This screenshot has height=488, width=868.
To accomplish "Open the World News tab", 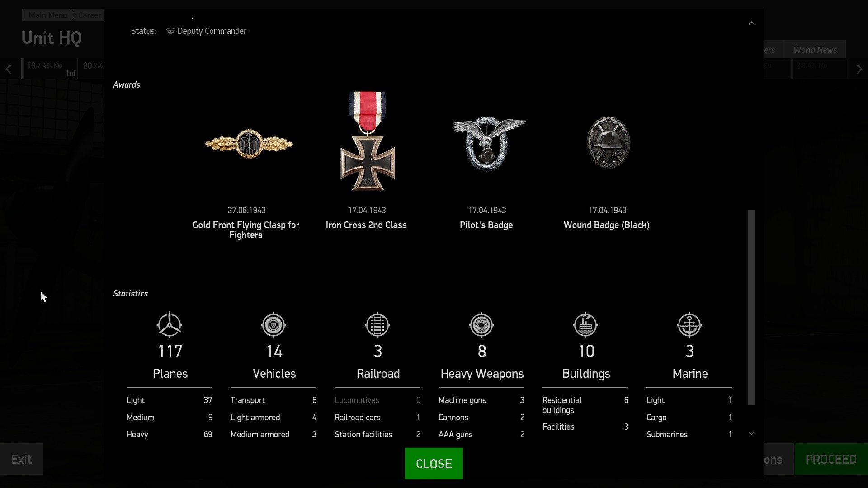I will click(815, 50).
